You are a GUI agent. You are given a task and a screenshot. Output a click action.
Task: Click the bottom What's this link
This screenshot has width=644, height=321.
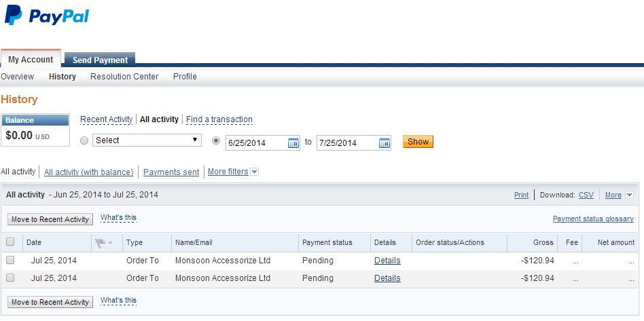point(118,301)
